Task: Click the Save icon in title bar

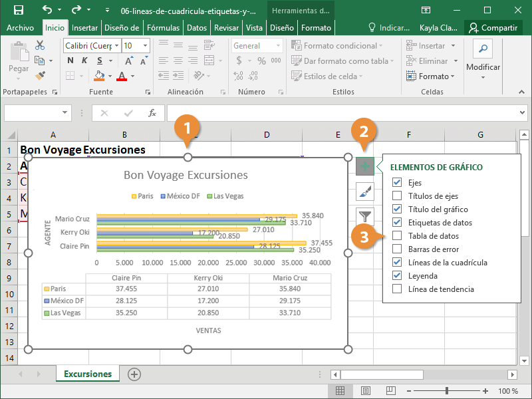Action: pos(18,11)
